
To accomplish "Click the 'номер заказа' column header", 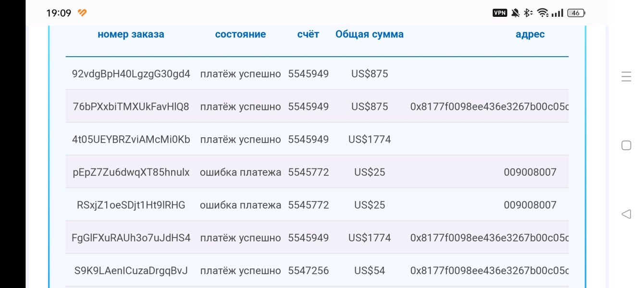I will pyautogui.click(x=131, y=34).
